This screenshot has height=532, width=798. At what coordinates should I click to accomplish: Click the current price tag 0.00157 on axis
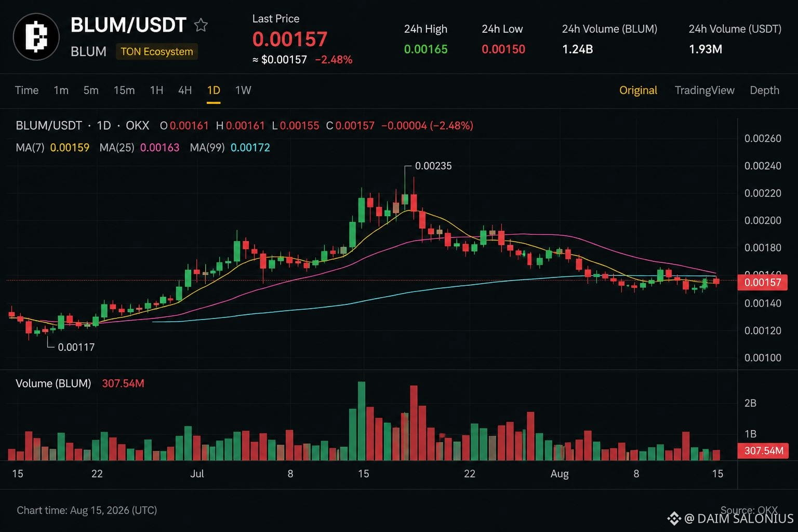(x=762, y=283)
